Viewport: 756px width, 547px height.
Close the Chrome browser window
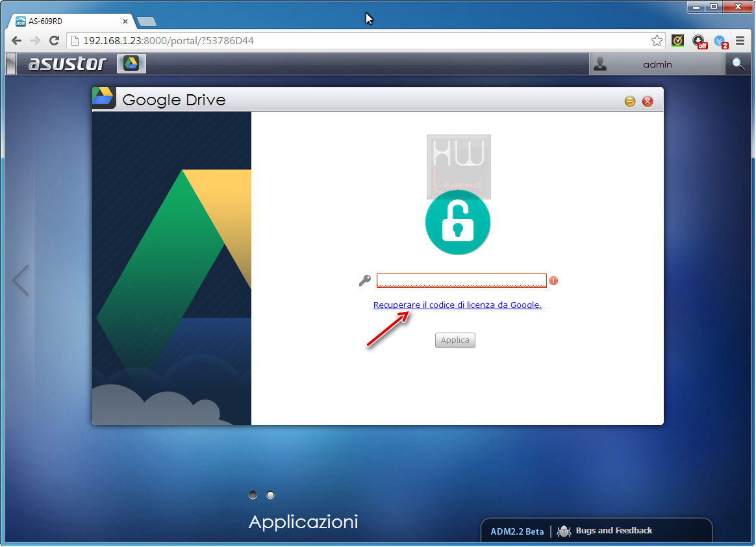pos(738,6)
